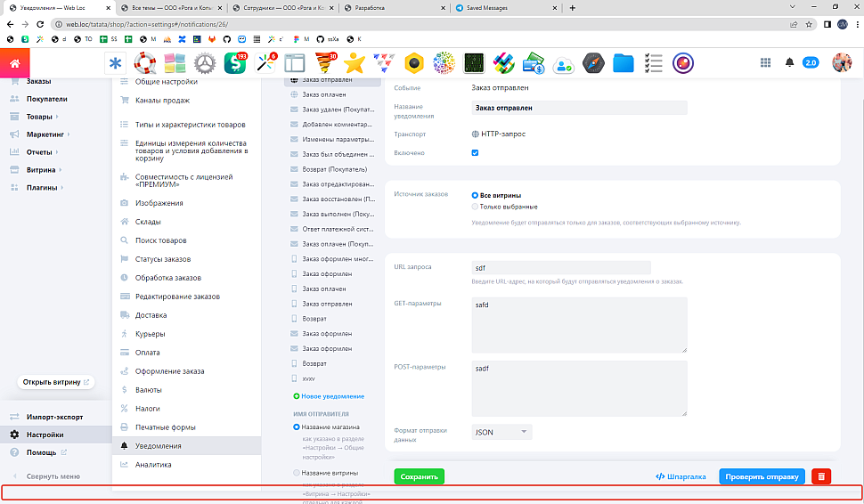Click the notifications bell icon
This screenshot has width=864, height=504.
(x=789, y=63)
